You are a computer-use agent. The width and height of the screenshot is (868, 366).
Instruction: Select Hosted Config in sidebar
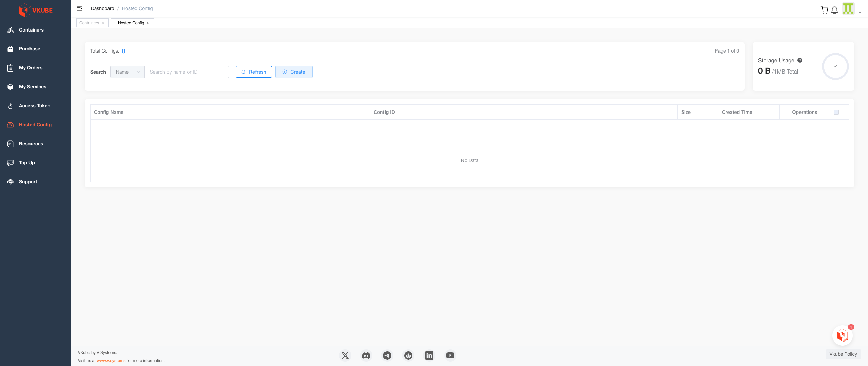click(x=36, y=125)
